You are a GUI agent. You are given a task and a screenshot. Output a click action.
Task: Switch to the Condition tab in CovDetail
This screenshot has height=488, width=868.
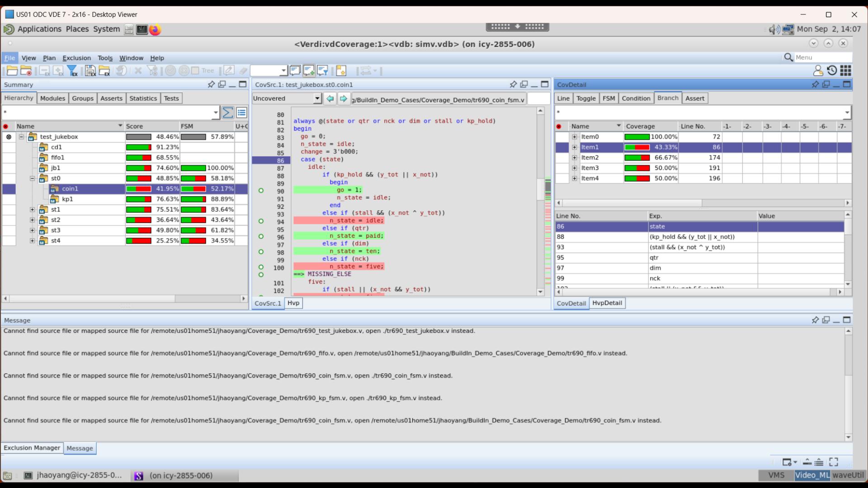636,99
